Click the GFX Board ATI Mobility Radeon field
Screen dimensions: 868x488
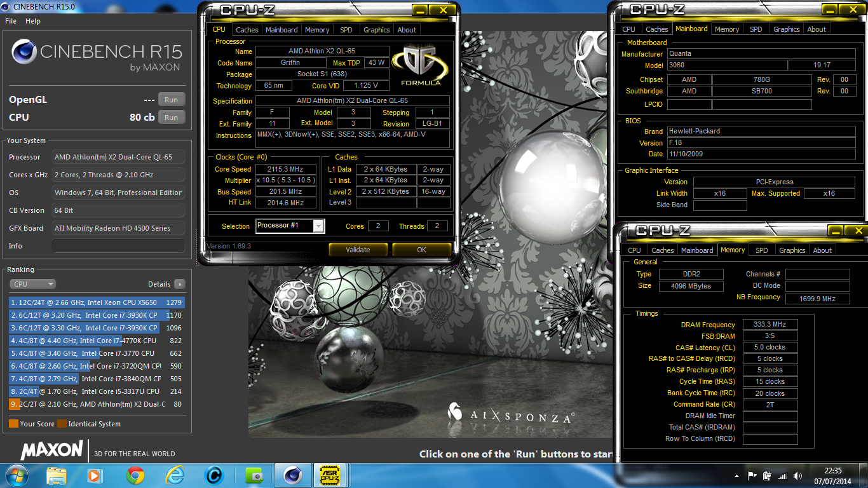coord(118,228)
